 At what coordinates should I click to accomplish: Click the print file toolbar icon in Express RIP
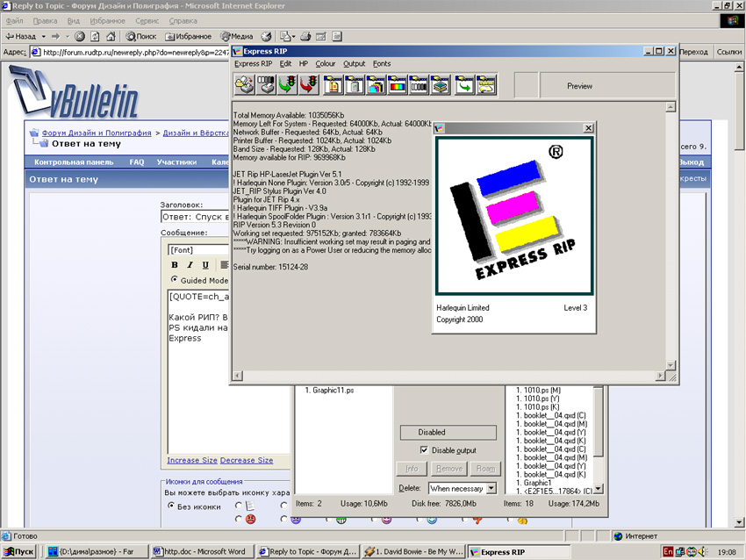point(245,84)
